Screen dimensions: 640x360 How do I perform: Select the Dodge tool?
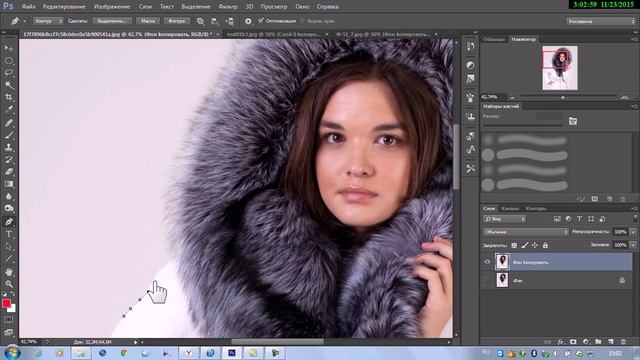[x=9, y=209]
